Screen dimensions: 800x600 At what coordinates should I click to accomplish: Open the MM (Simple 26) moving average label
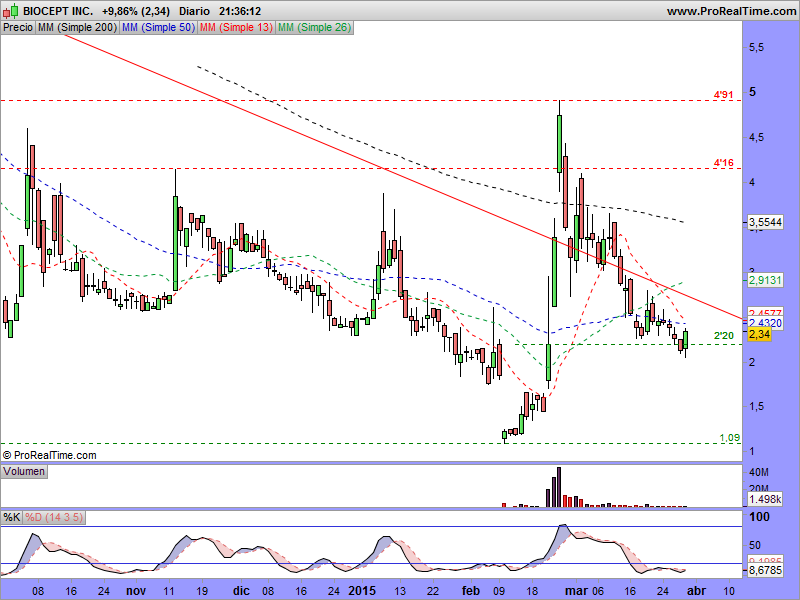314,28
